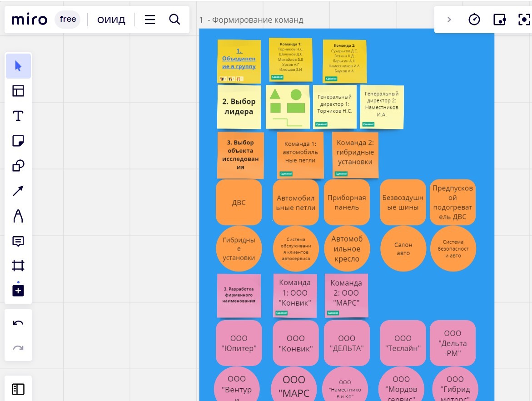Select the Sticky note tool
This screenshot has height=401, width=532.
click(x=18, y=141)
